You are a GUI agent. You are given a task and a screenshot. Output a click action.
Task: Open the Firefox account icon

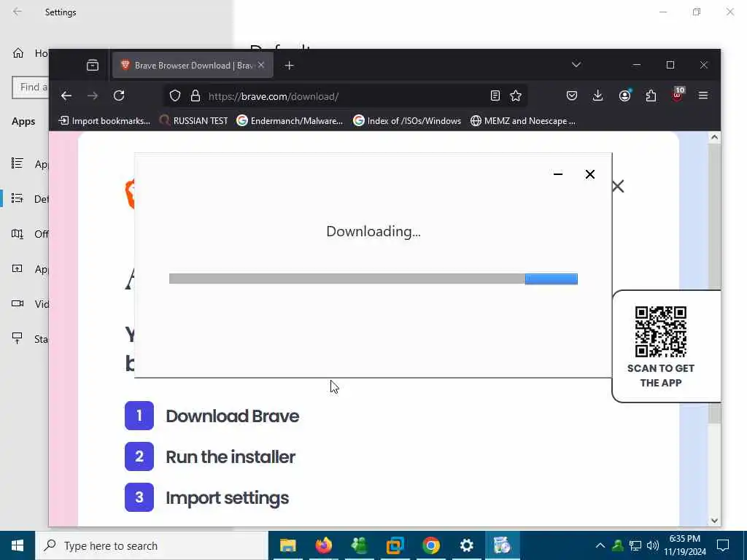pos(624,96)
